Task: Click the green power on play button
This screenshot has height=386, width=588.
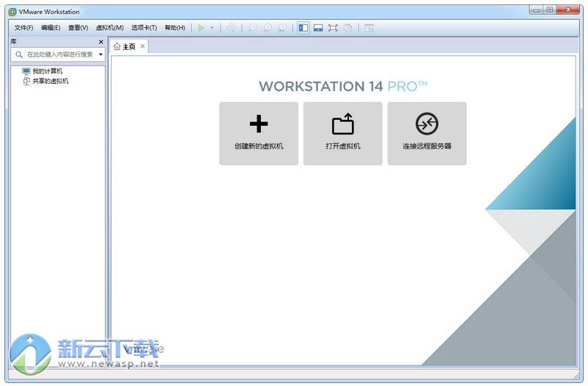Action: pyautogui.click(x=201, y=28)
